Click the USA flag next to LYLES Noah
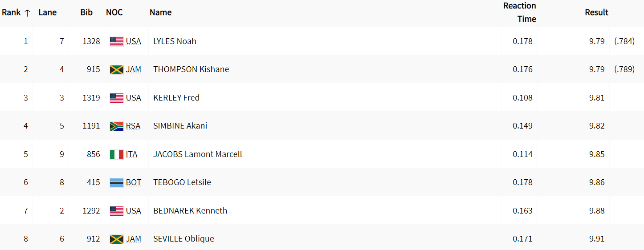 click(116, 41)
